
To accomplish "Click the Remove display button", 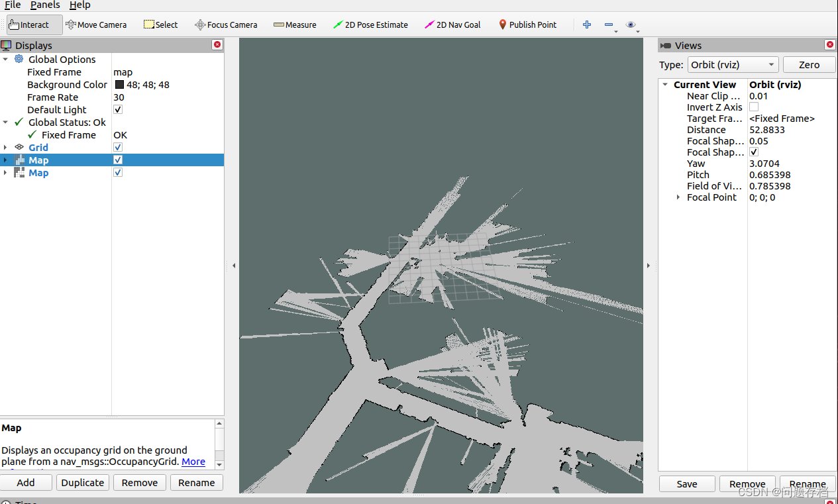I will pos(140,483).
